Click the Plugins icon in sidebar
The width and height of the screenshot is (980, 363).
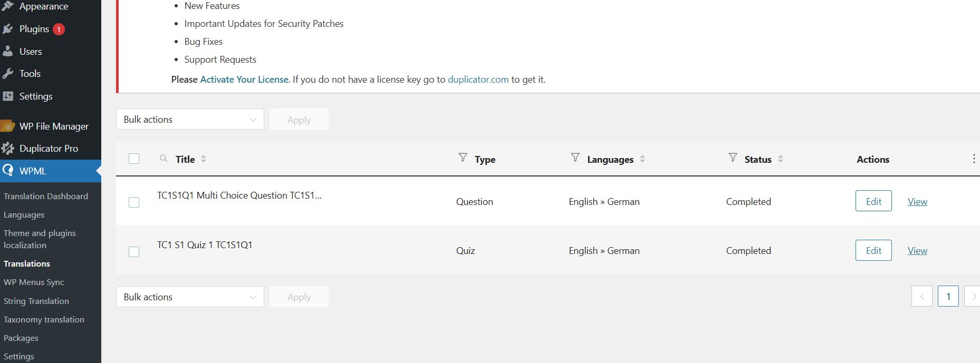[x=8, y=29]
